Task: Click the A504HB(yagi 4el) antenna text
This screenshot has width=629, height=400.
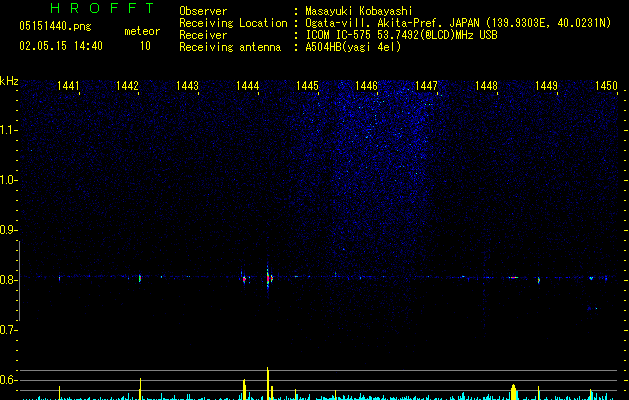Action: point(353,47)
